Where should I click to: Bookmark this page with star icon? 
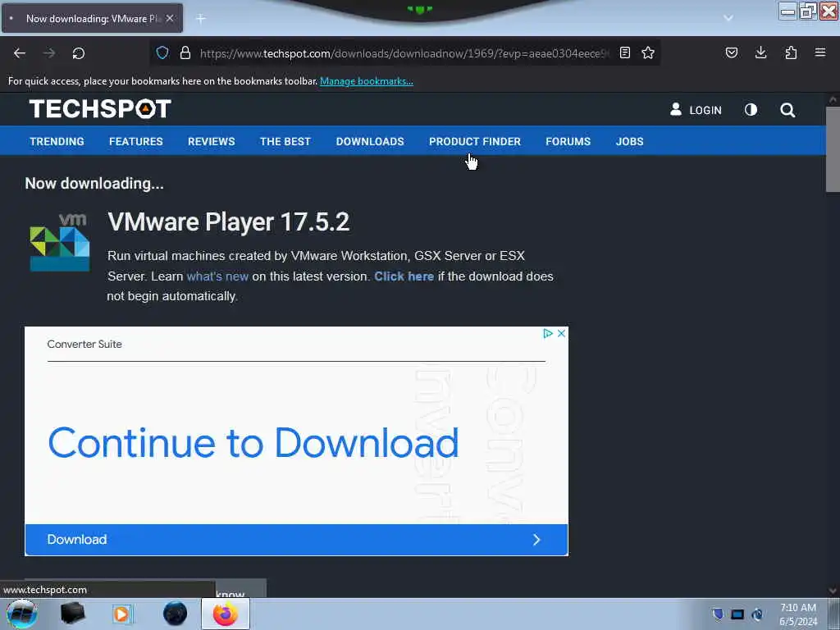(x=648, y=52)
